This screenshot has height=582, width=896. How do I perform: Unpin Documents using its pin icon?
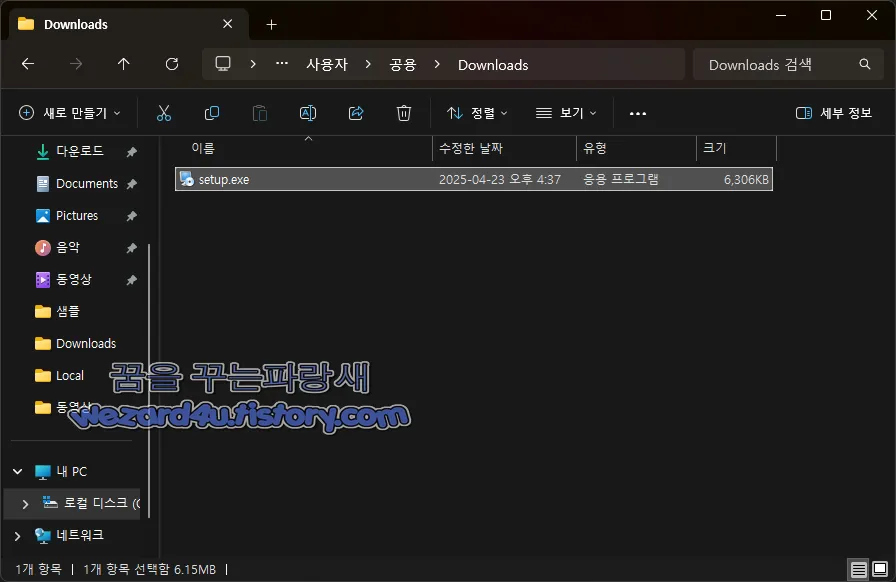click(131, 184)
